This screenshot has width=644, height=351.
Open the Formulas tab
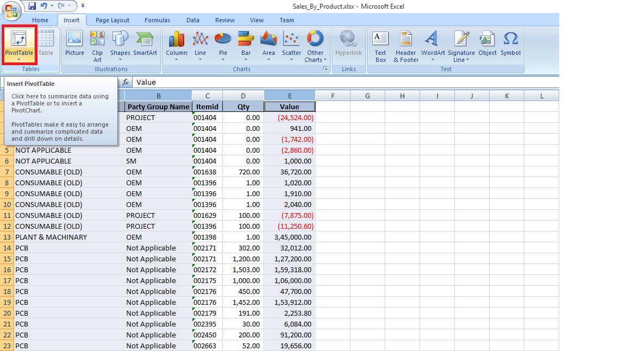(x=157, y=20)
